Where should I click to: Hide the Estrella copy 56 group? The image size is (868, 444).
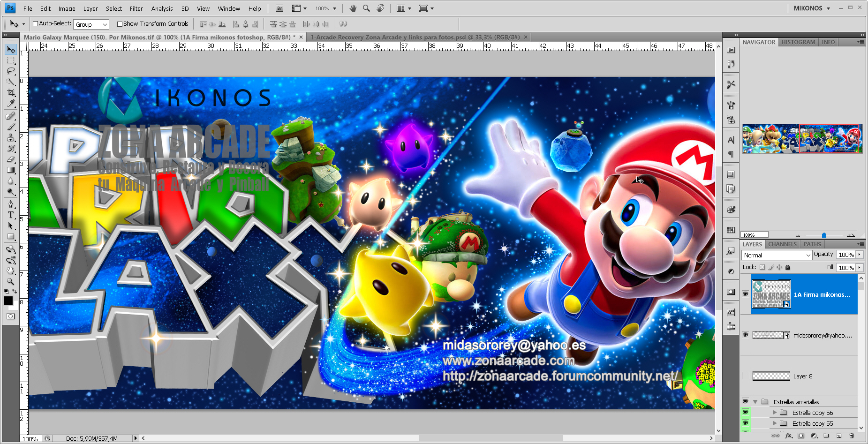click(745, 412)
